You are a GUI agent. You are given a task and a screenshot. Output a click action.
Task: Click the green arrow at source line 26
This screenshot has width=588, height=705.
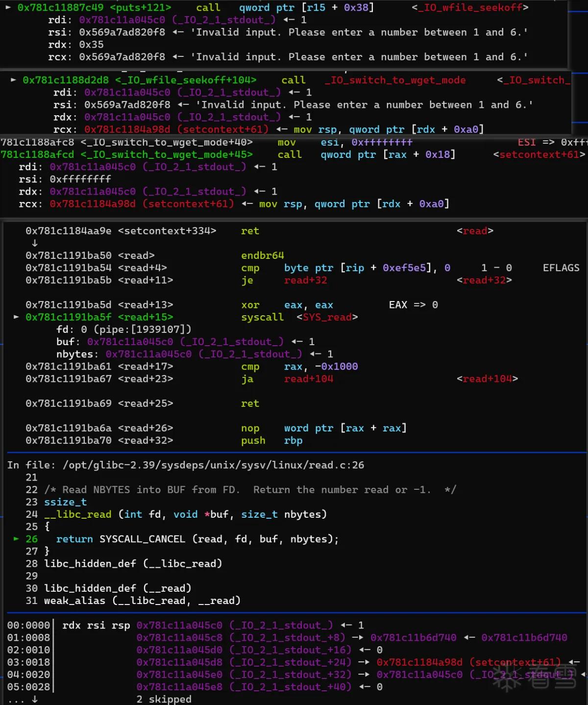(x=16, y=539)
